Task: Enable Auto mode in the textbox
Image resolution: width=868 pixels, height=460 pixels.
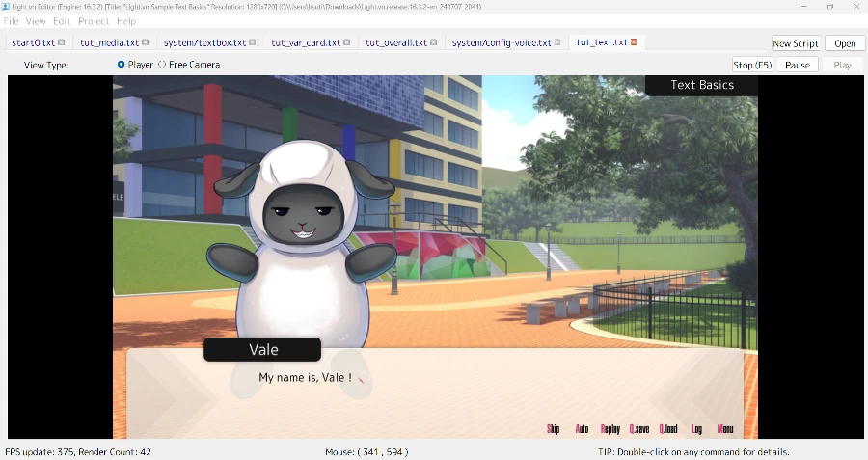Action: pyautogui.click(x=582, y=429)
